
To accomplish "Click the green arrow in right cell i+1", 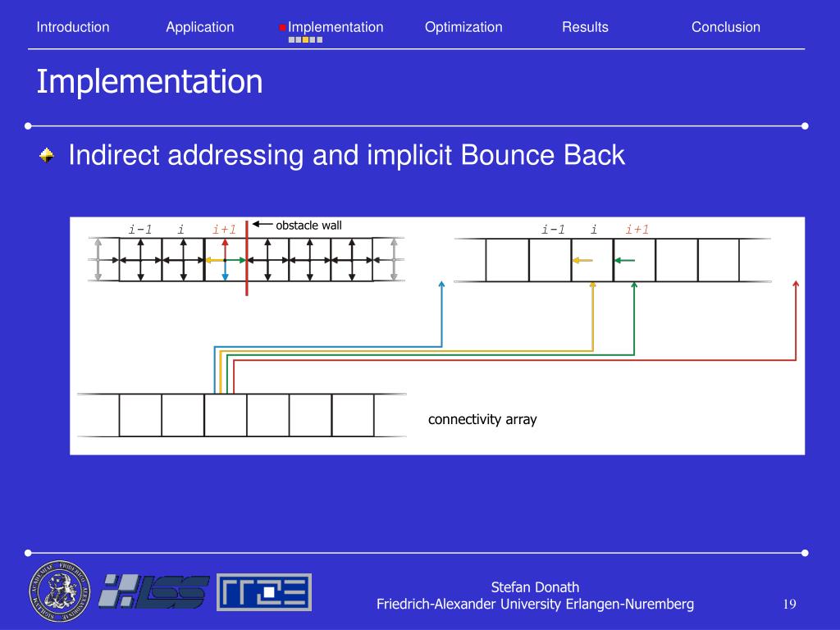I will tap(624, 260).
